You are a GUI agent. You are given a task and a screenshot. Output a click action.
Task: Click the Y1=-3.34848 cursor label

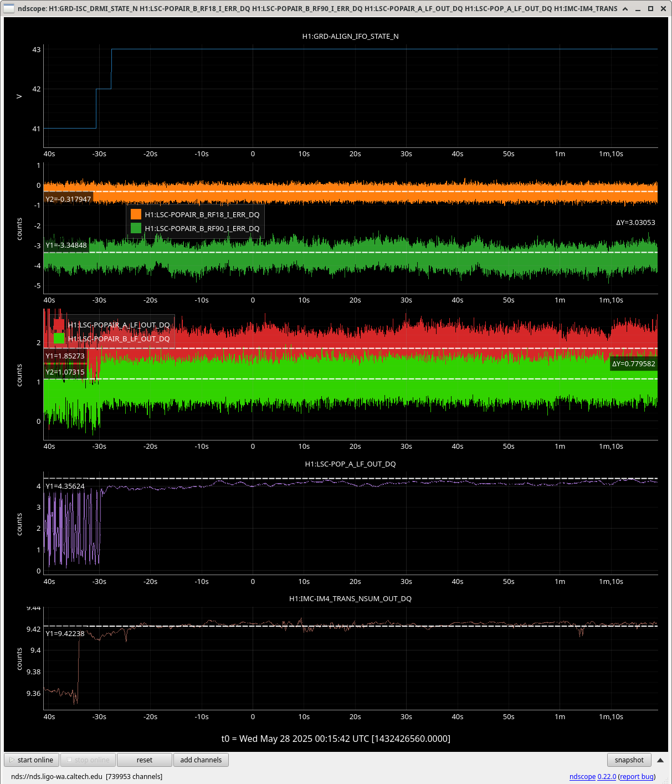click(66, 245)
